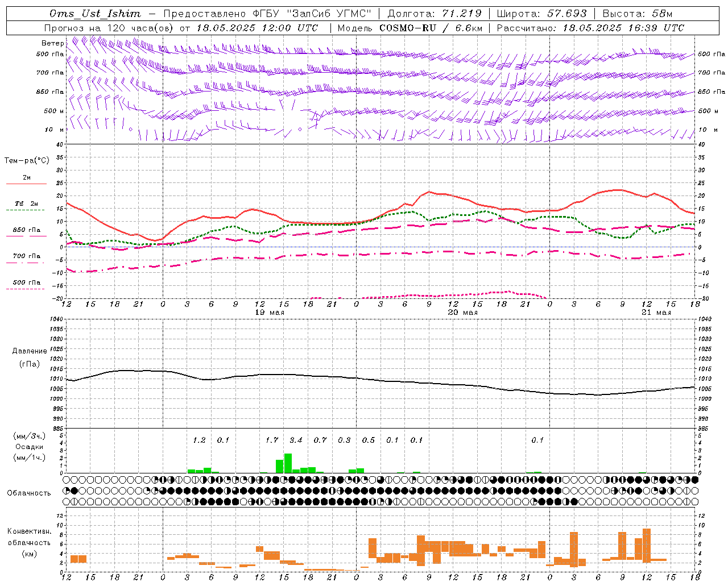Click the Осадки panel label
The image size is (728, 582).
pyautogui.click(x=30, y=447)
